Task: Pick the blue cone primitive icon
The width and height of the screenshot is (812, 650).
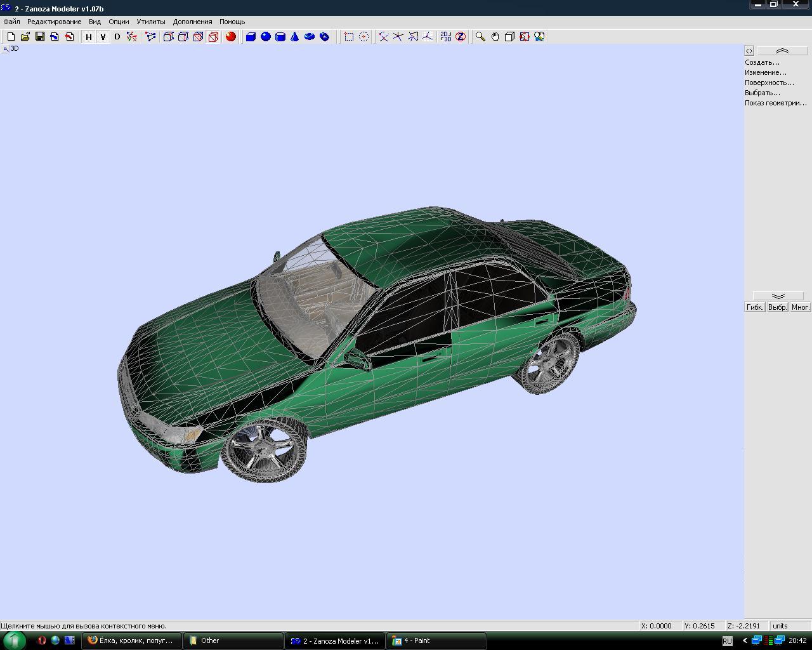Action: click(x=294, y=37)
